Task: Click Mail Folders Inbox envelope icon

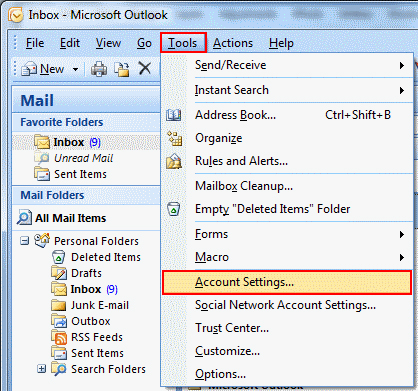Action: pyautogui.click(x=59, y=289)
